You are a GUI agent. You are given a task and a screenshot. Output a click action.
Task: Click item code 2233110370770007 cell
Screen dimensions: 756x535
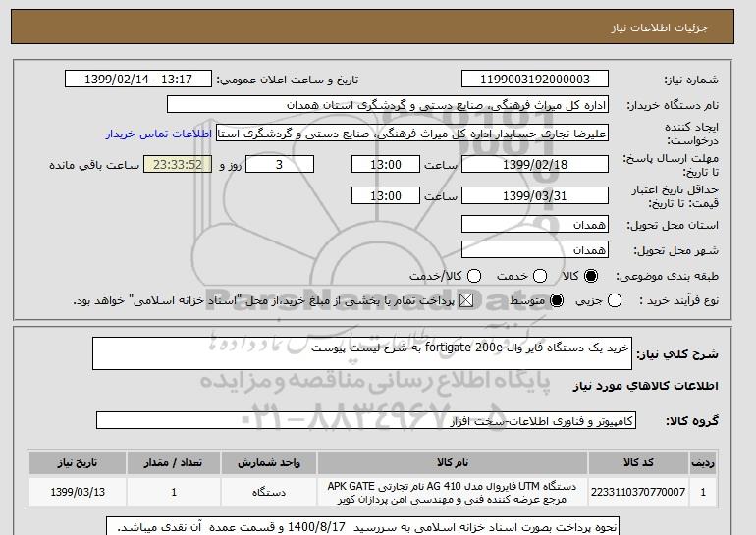(x=638, y=492)
